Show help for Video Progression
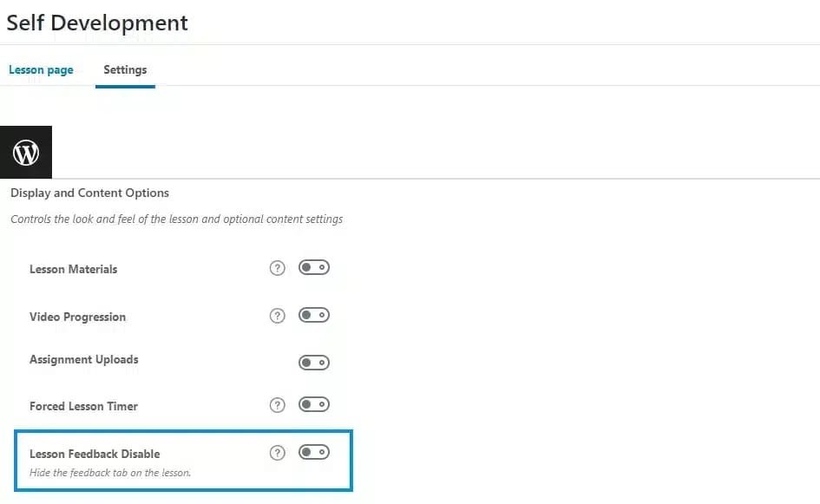Image resolution: width=820 pixels, height=504 pixels. tap(277, 316)
